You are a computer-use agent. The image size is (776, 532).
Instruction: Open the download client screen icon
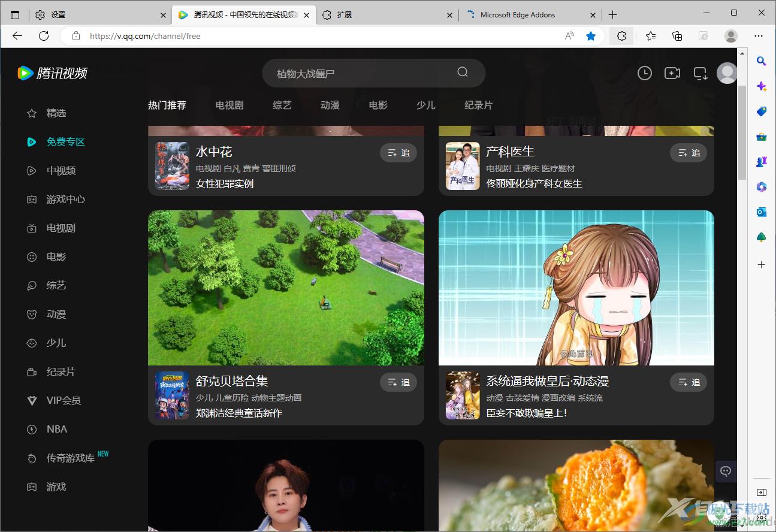point(700,74)
